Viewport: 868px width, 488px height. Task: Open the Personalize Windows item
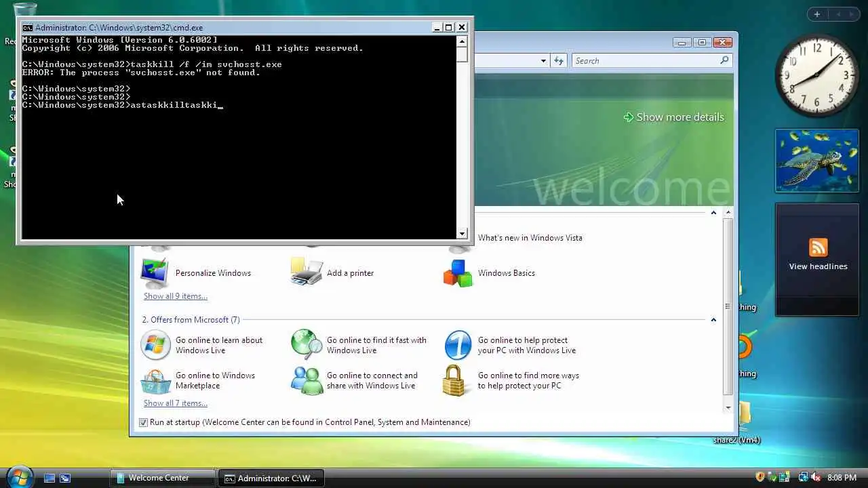196,273
